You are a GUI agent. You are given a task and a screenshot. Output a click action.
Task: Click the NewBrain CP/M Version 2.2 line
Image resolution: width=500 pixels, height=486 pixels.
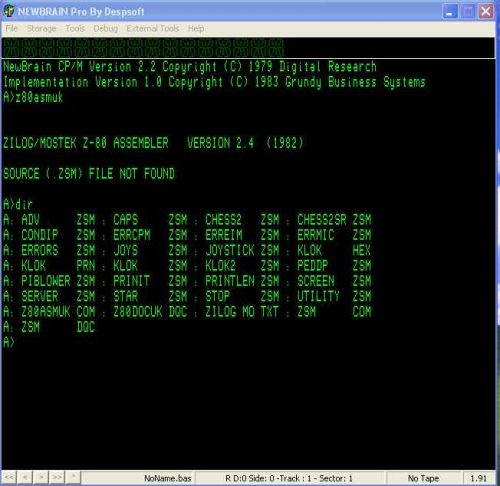tap(190, 67)
